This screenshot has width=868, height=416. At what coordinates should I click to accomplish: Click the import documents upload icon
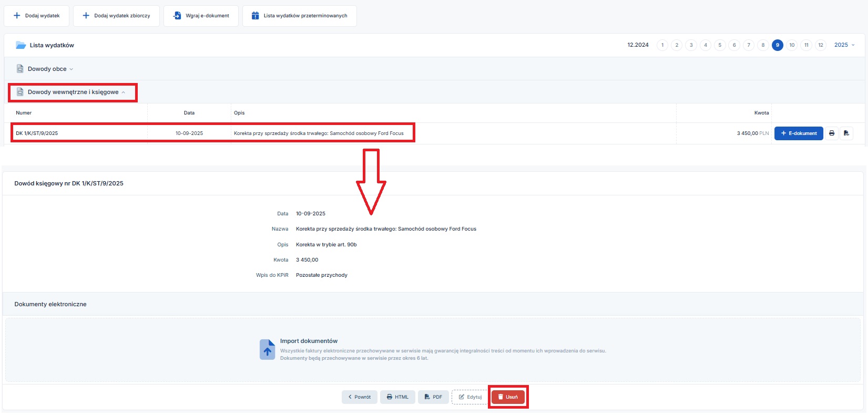(x=267, y=350)
